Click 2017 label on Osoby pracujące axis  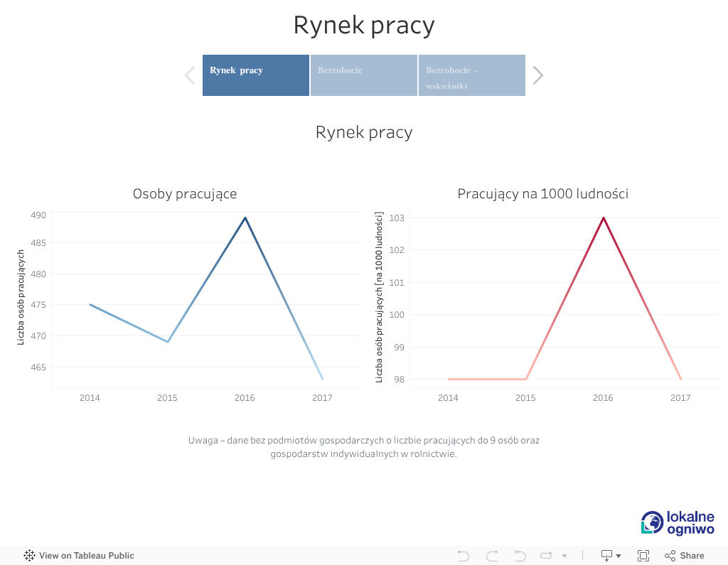(x=322, y=397)
